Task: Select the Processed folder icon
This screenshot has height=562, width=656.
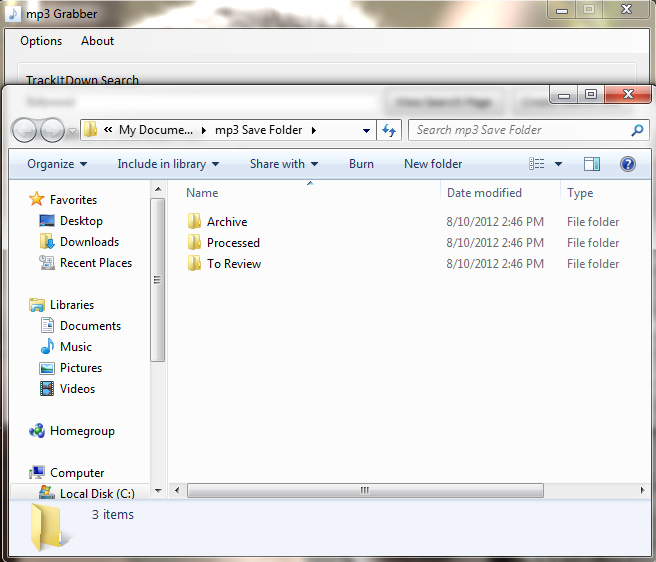Action: pyautogui.click(x=194, y=242)
